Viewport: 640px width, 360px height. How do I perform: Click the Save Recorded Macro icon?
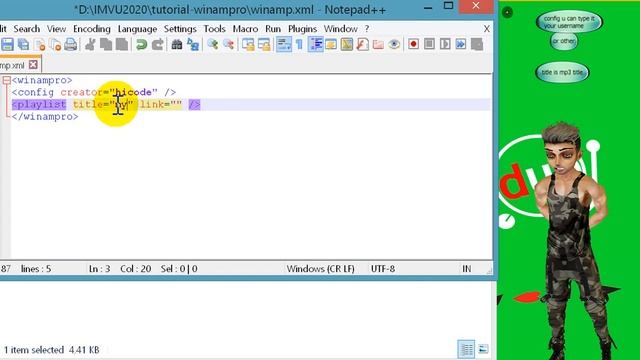pyautogui.click(x=476, y=44)
